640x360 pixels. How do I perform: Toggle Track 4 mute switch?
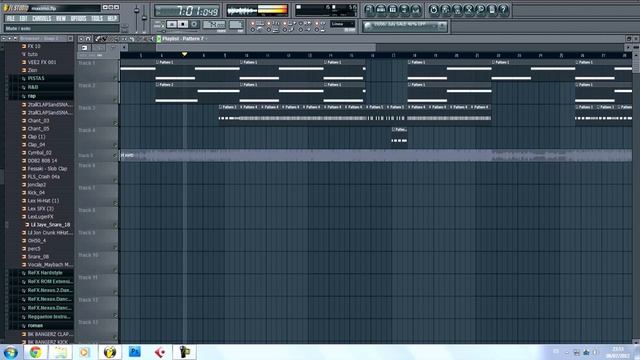(115, 145)
